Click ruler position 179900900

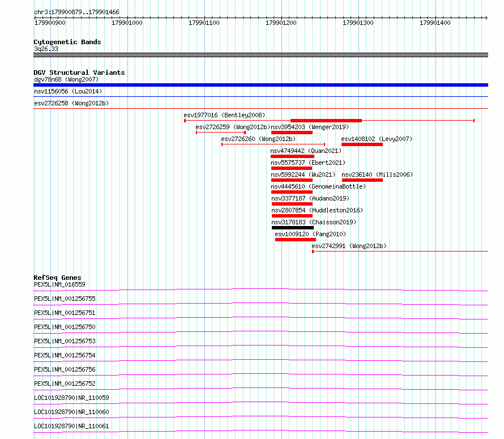point(50,23)
